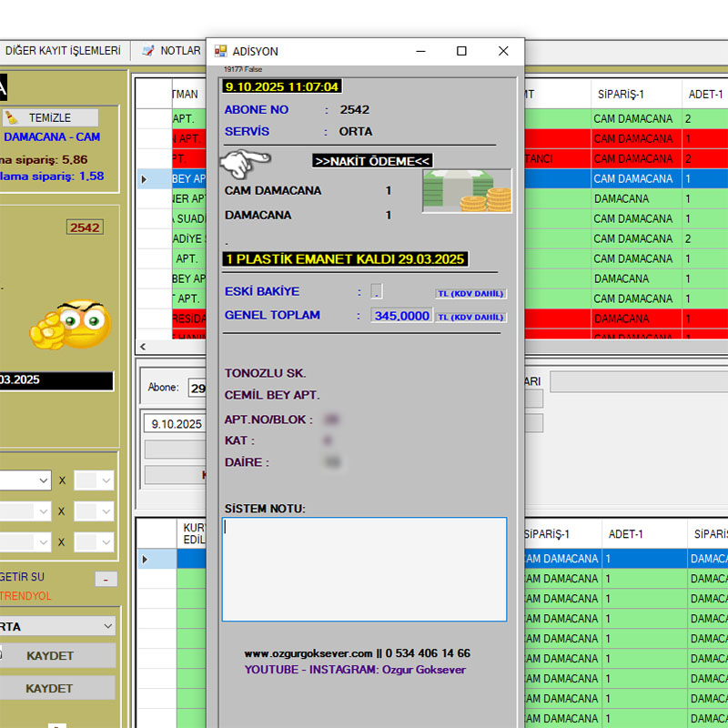Image resolution: width=728 pixels, height=728 pixels.
Task: Close the ADİSYON receipt window
Action: tap(503, 52)
